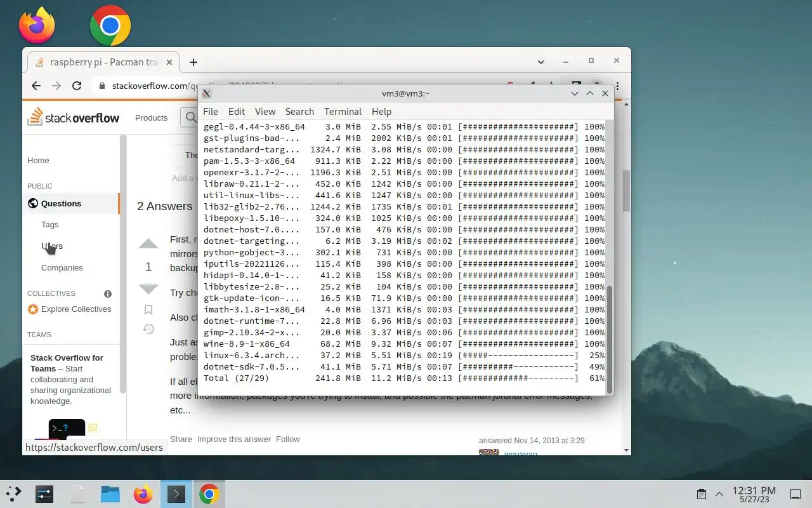The width and height of the screenshot is (812, 508).
Task: Open the terminal View menu
Action: [265, 112]
